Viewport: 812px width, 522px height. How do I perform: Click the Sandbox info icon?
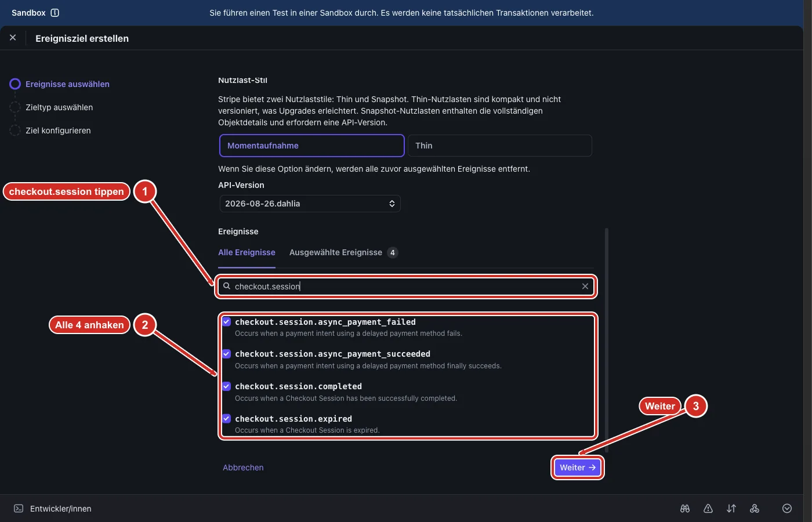[x=55, y=13]
